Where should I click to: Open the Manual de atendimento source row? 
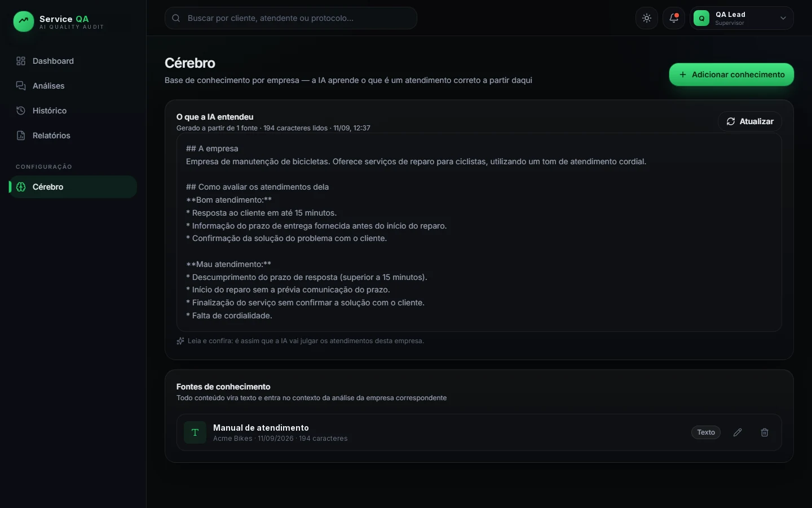click(479, 432)
